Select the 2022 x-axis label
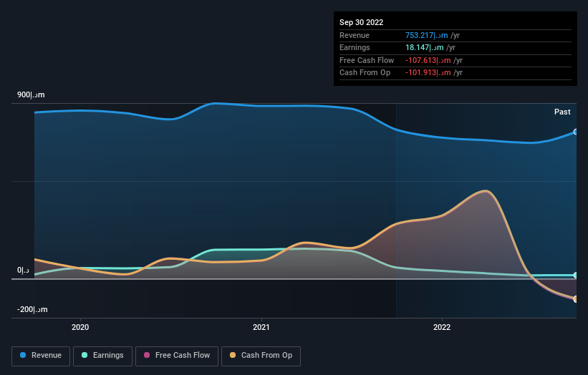The image size is (588, 375). [x=442, y=327]
